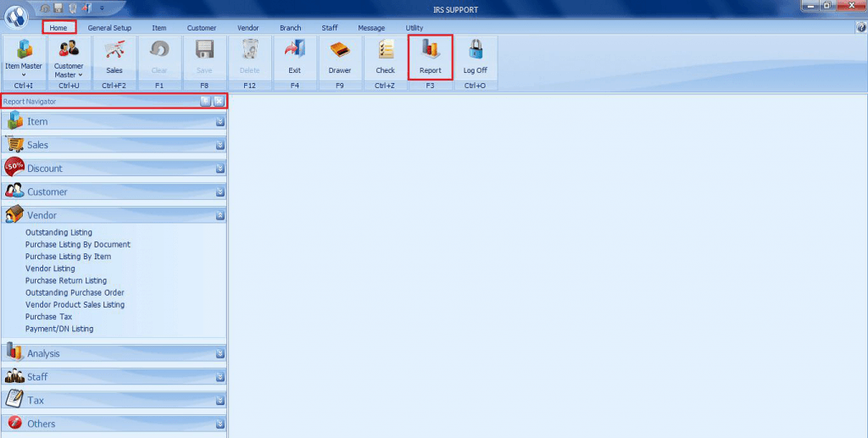
Task: Open the Payment/DN Listing report
Action: point(59,329)
